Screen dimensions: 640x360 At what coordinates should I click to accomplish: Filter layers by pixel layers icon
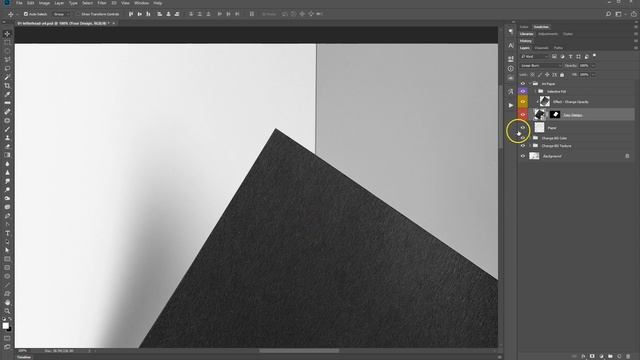(x=554, y=56)
